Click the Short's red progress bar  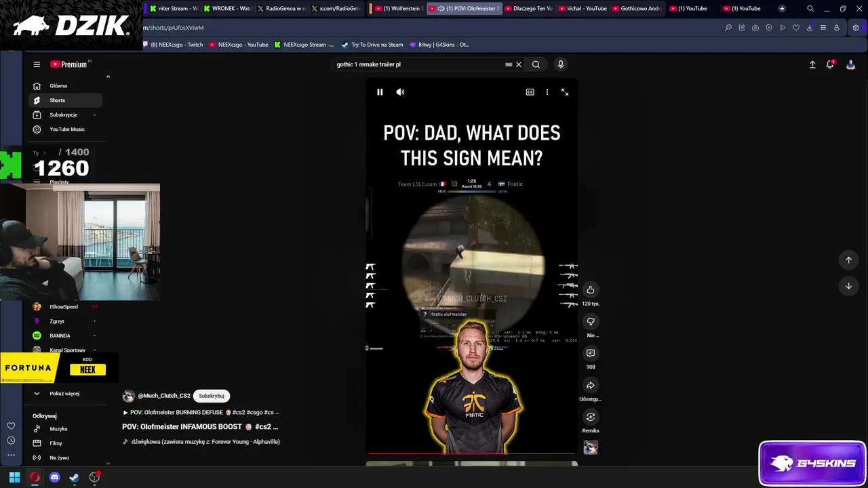471,453
